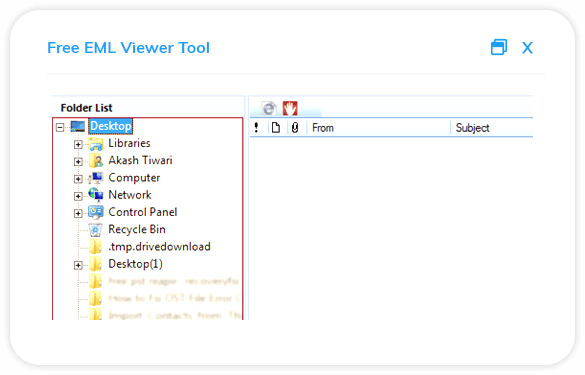Expand the Network node
The image size is (585, 375).
pos(78,196)
